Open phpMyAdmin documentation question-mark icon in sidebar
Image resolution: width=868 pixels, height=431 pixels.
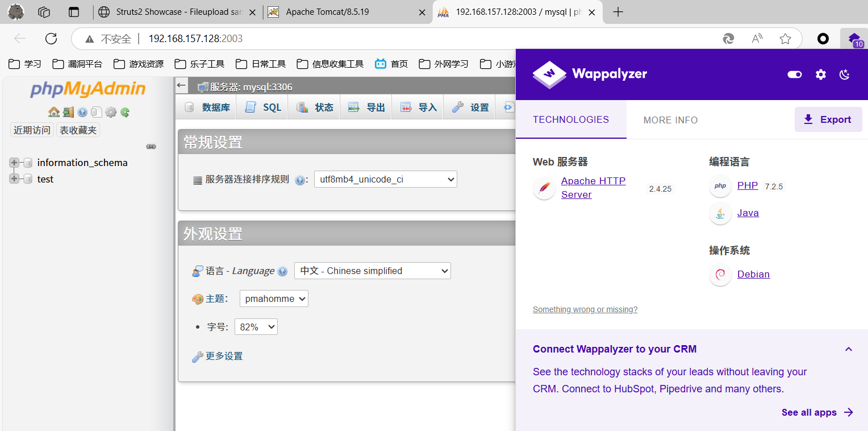coord(82,112)
